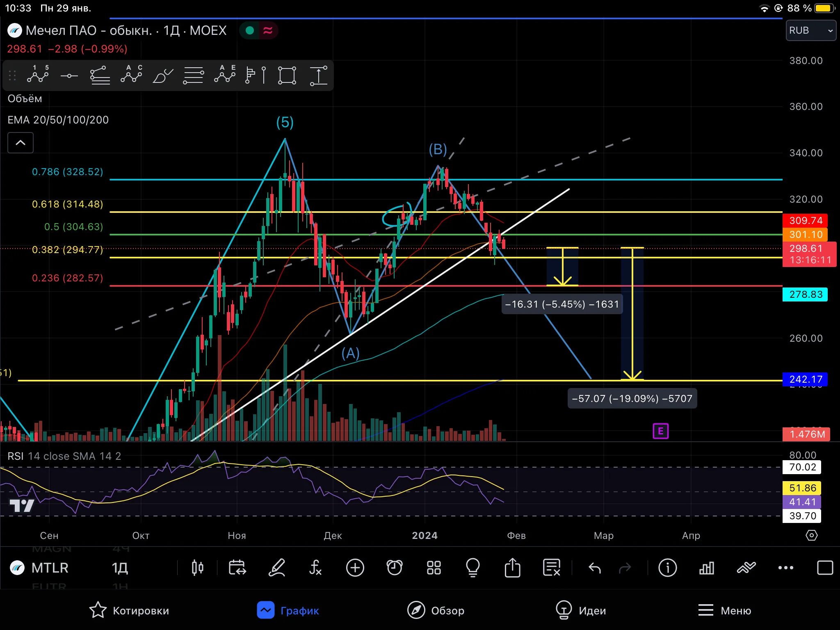Pick the brush drawing tool in toolbar

162,75
